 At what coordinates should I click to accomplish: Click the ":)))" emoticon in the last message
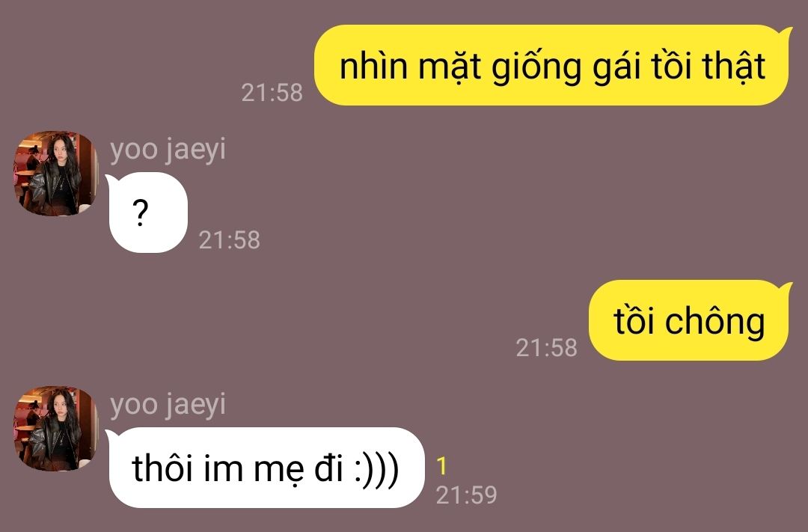coord(376,469)
